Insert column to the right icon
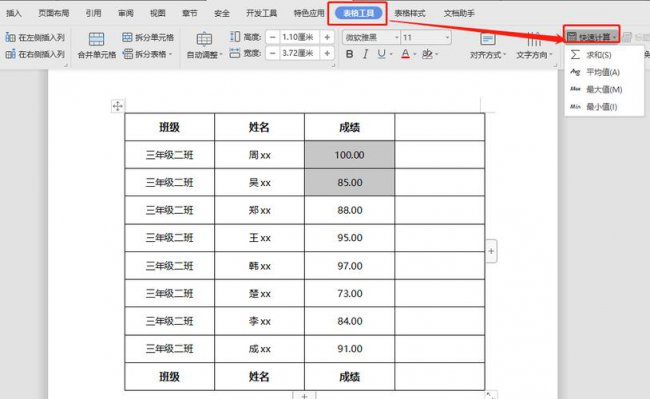650x399 pixels. pyautogui.click(x=10, y=54)
